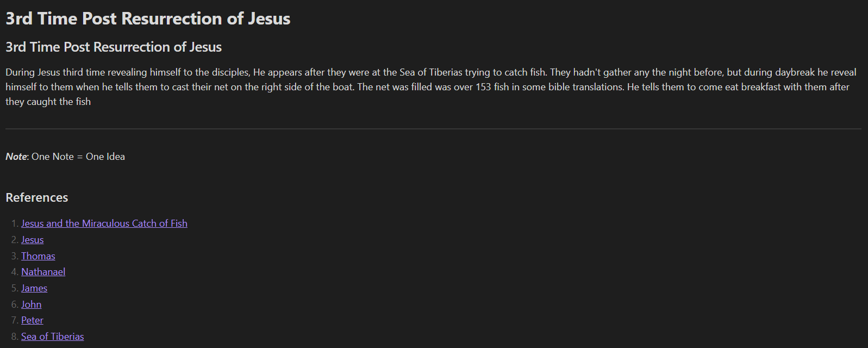Click the word daybreak in the paragraph
868x348 pixels.
(795, 72)
